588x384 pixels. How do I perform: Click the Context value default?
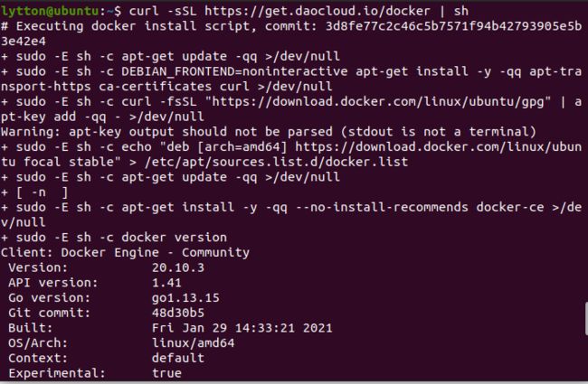click(178, 358)
